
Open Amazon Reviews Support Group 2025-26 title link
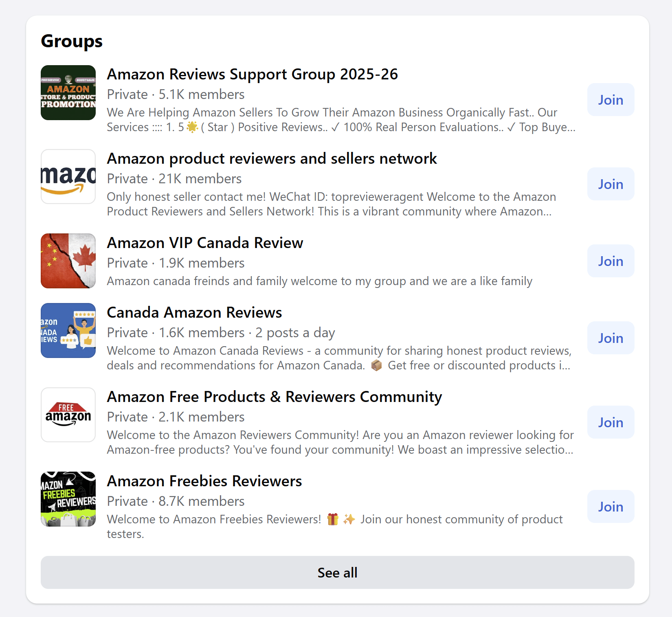coord(252,75)
